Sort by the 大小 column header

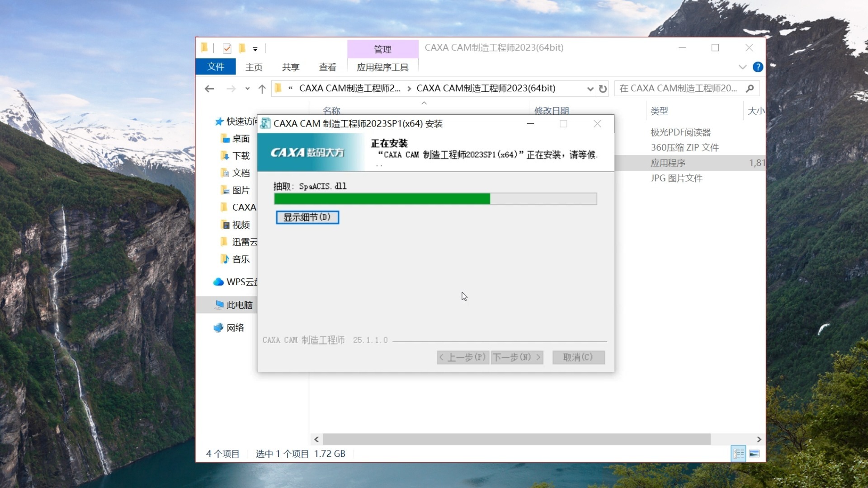(x=756, y=111)
